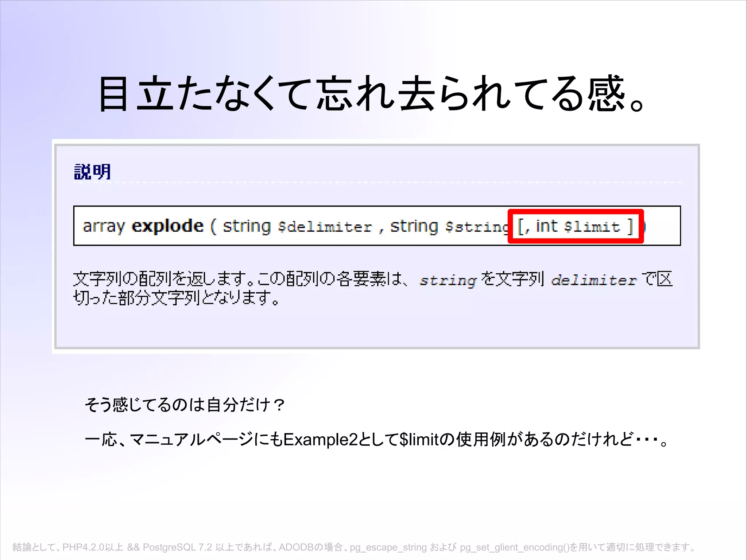Click the italic 'string' word in the description

point(448,281)
